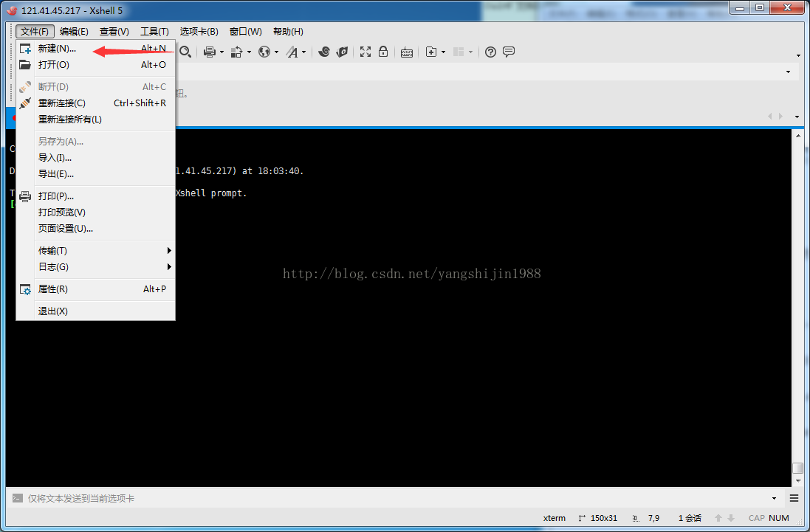Click the 150x31 terminal size status text

click(x=603, y=518)
